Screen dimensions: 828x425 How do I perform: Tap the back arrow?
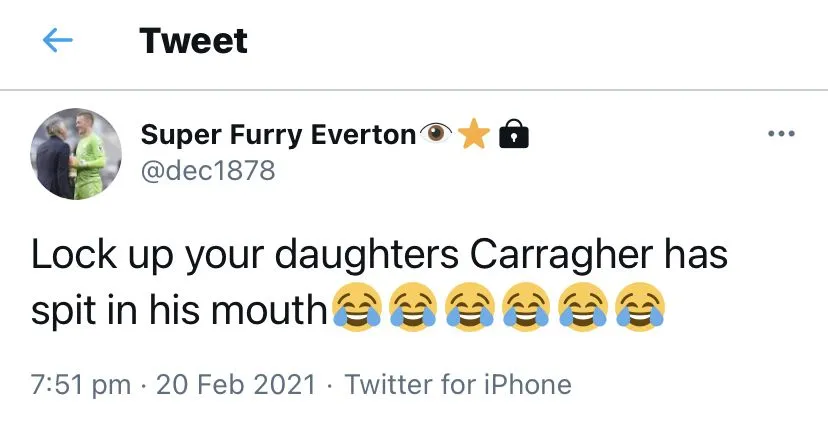point(58,41)
